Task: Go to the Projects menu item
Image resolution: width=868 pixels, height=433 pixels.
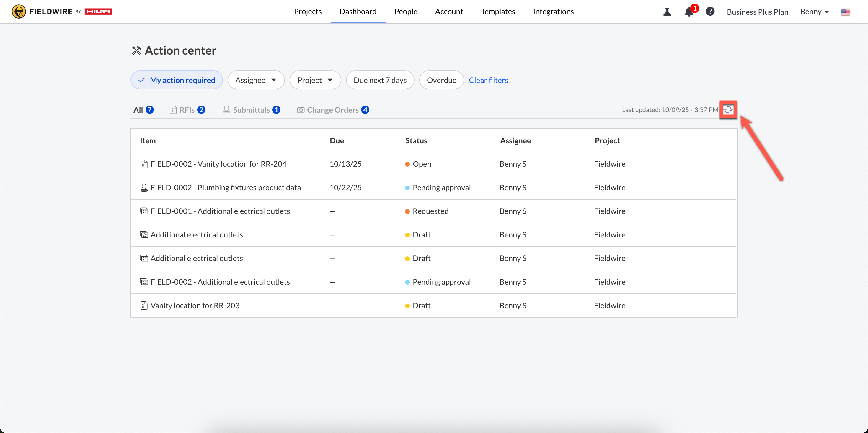Action: point(308,12)
